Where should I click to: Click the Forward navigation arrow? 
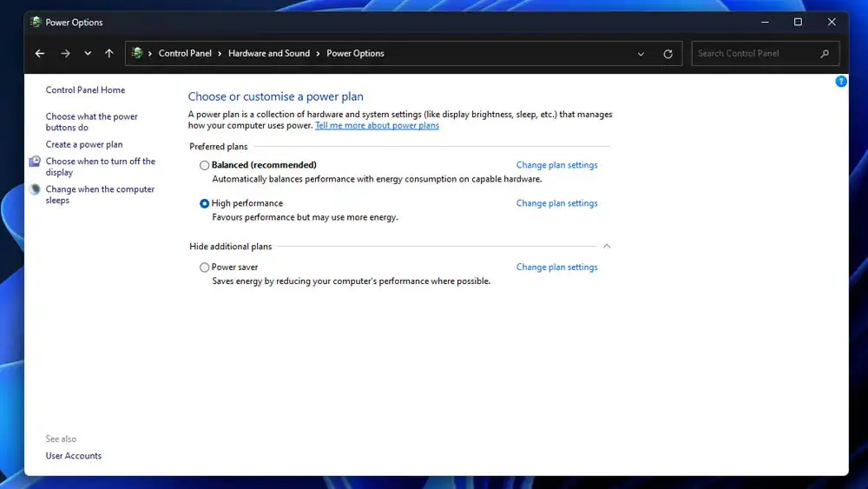coord(65,54)
